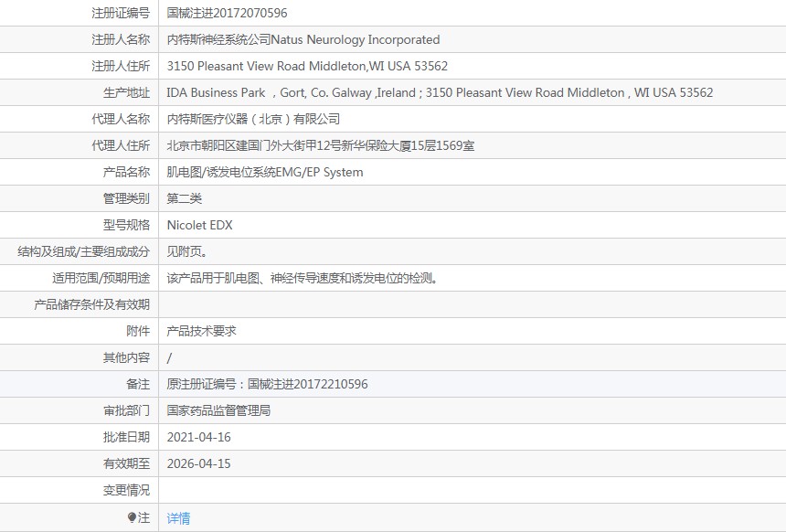This screenshot has width=786, height=532.
Task: Click the 其他内容 label
Action: tap(126, 358)
